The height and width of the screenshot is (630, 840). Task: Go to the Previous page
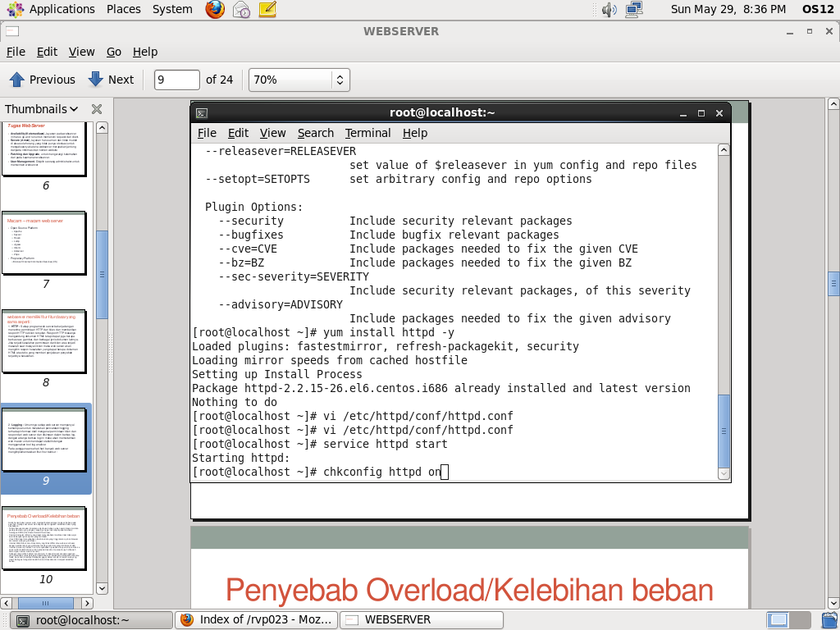coord(42,80)
